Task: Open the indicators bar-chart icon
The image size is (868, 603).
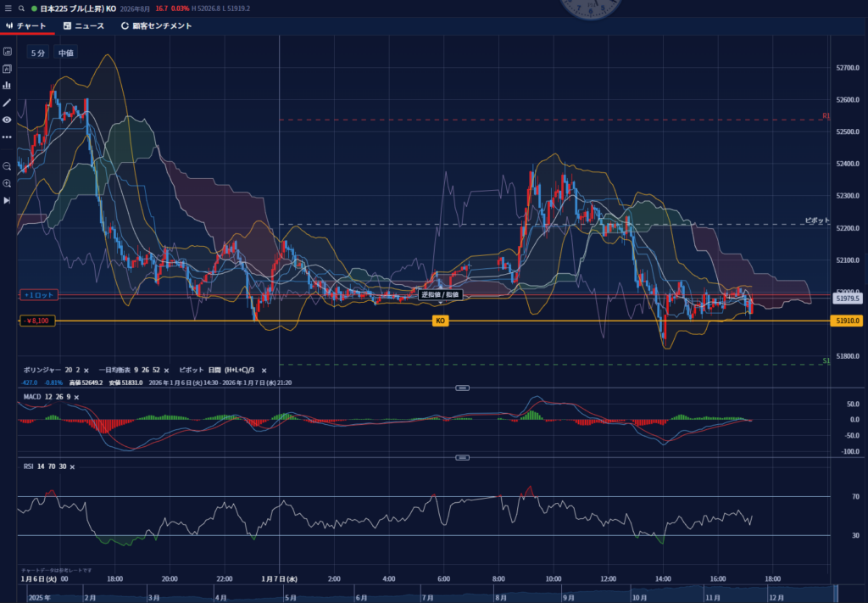Action: pos(7,85)
